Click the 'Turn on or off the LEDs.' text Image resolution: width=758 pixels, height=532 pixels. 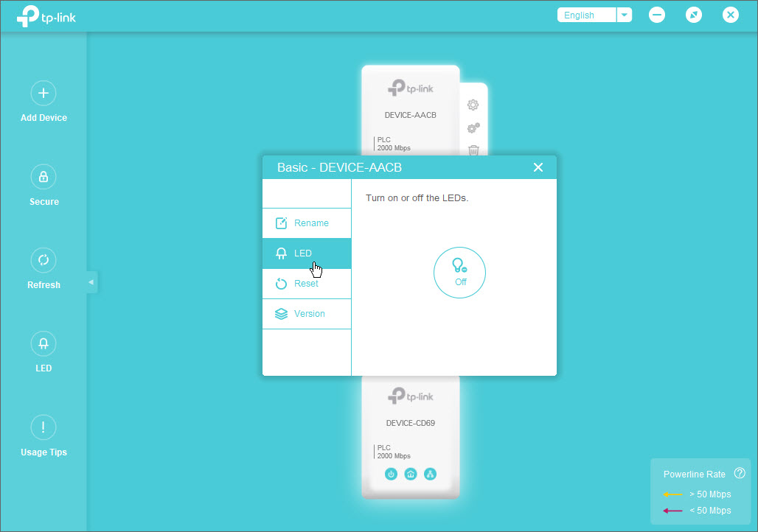tap(417, 198)
